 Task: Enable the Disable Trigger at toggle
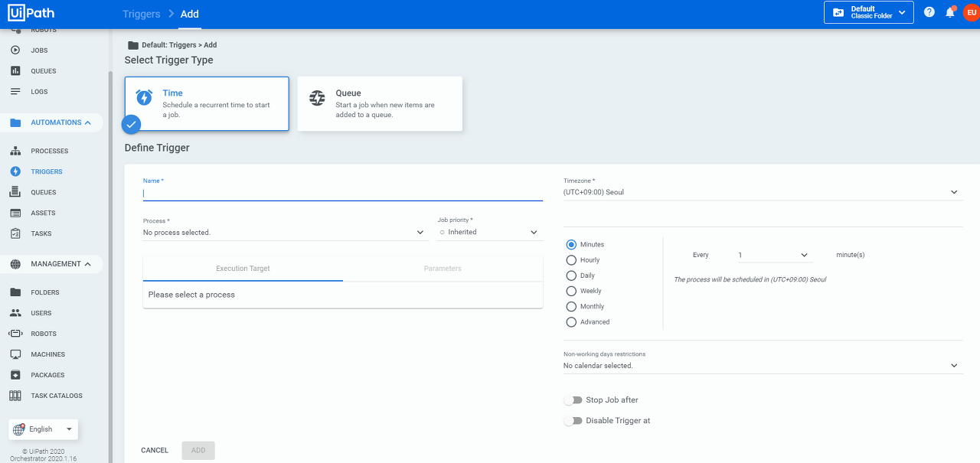(573, 421)
